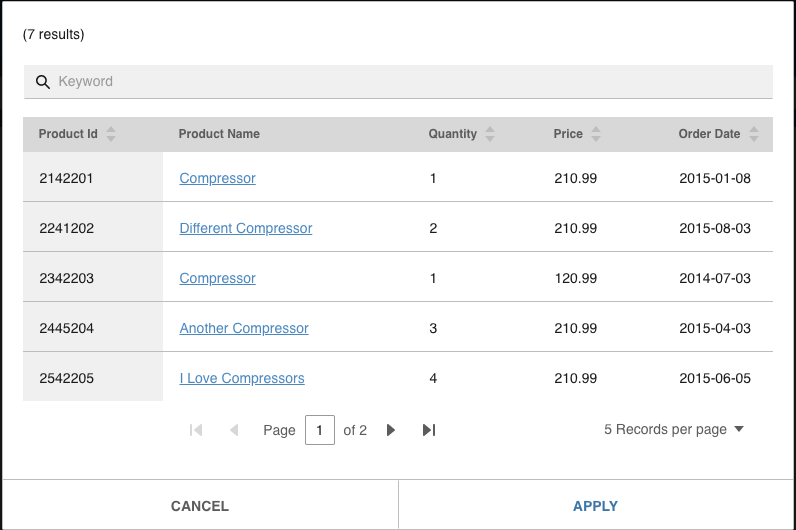Select Product Id cell 2142201
Viewport: 796px width, 530px height.
pos(93,178)
